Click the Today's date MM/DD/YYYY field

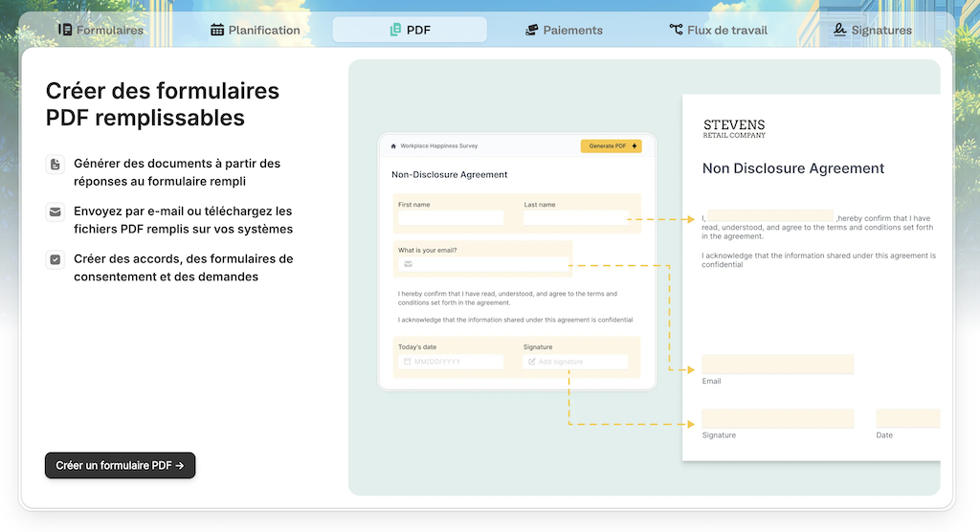pyautogui.click(x=450, y=362)
